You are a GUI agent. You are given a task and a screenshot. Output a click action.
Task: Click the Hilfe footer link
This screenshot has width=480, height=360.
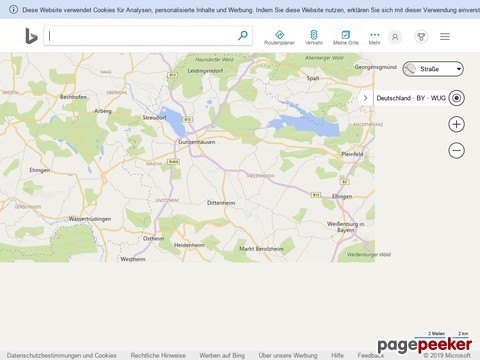[x=337, y=355]
